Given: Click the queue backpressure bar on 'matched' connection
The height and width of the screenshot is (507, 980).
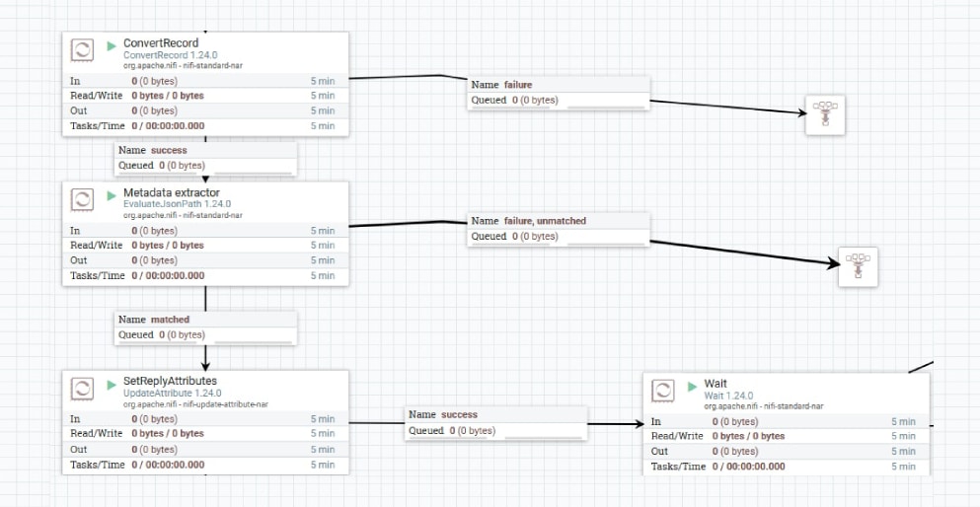Looking at the screenshot, I should [x=253, y=341].
